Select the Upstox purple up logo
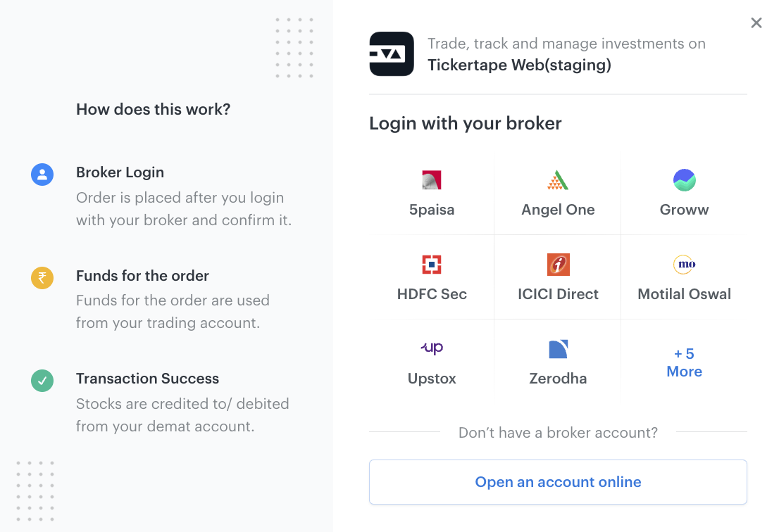Screen dimensions: 779x532 coord(432,348)
